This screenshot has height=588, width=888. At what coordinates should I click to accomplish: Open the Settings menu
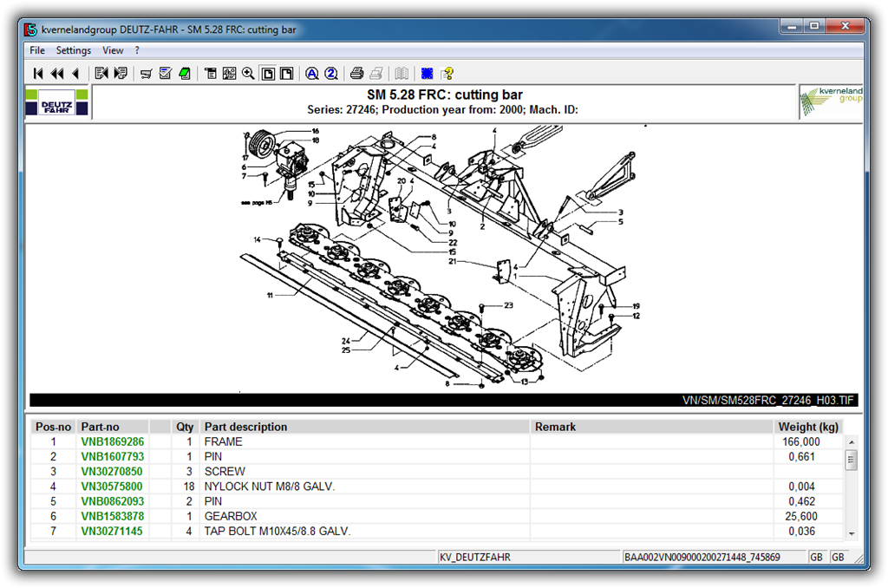74,50
